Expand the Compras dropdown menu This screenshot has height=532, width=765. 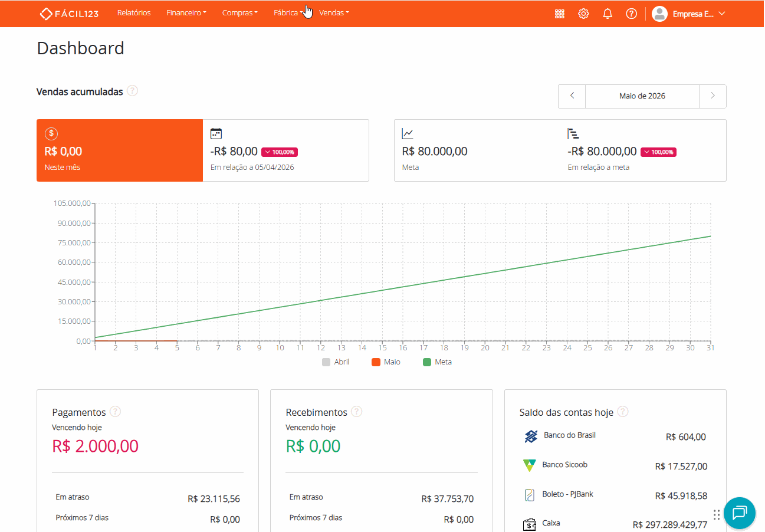pyautogui.click(x=240, y=13)
